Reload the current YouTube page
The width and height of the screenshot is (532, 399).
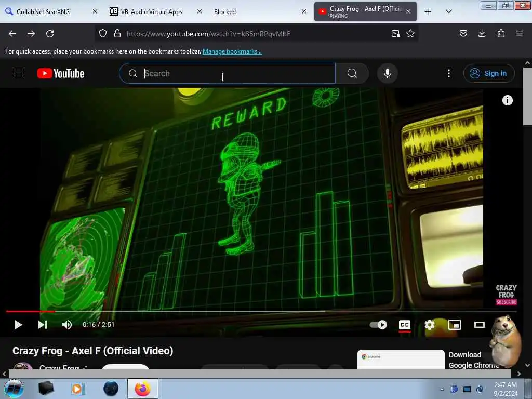50,34
